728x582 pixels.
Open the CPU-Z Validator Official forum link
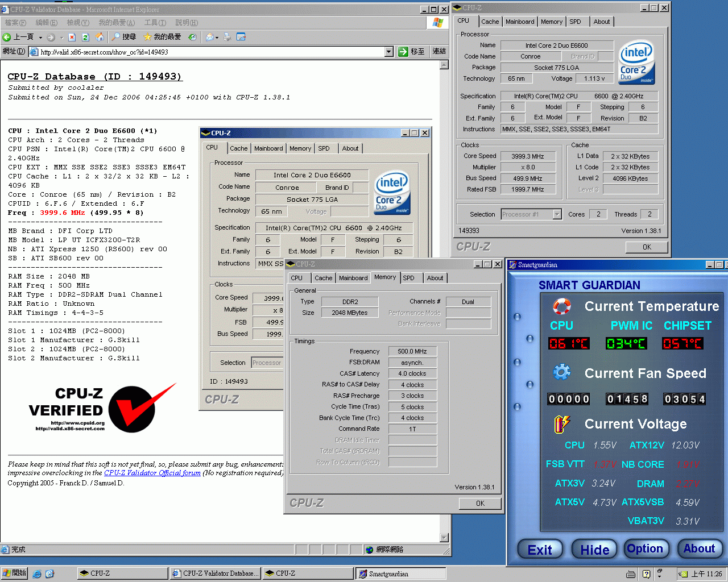(152, 473)
